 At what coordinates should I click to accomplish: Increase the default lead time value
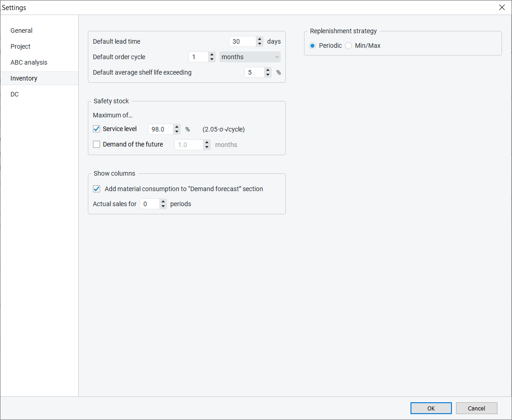(259, 39)
